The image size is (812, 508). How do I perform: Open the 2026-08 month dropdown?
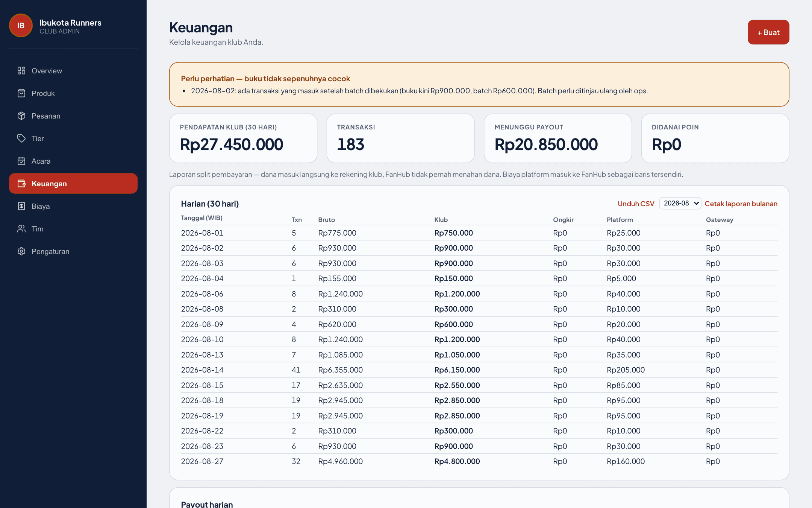pos(680,203)
